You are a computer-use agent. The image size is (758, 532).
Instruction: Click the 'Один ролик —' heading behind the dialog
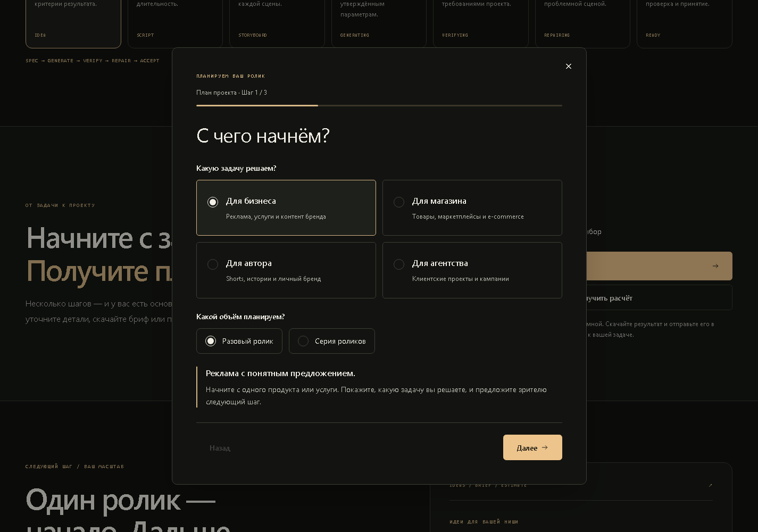(120, 500)
